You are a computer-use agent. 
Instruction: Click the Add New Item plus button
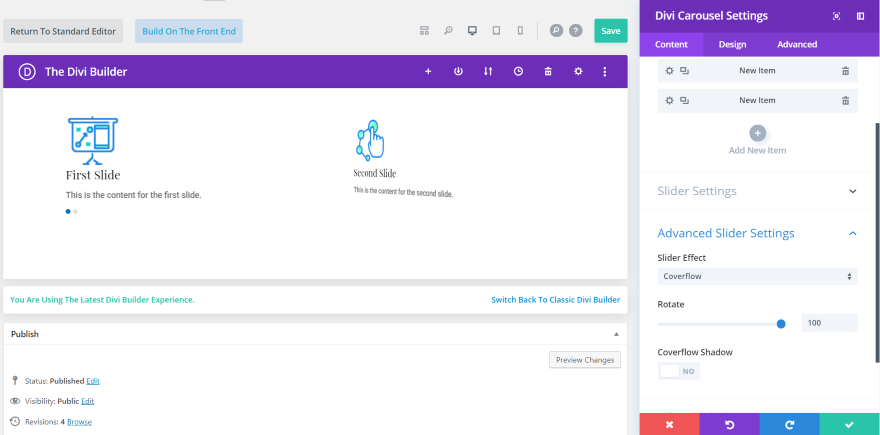tap(758, 133)
